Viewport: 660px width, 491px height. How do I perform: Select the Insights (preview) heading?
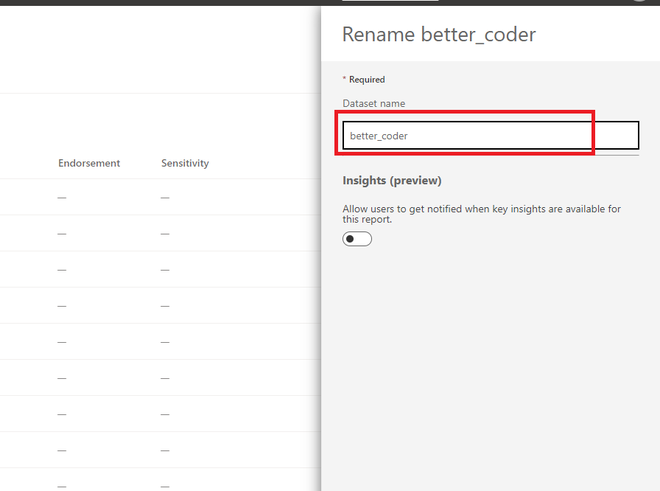point(392,181)
